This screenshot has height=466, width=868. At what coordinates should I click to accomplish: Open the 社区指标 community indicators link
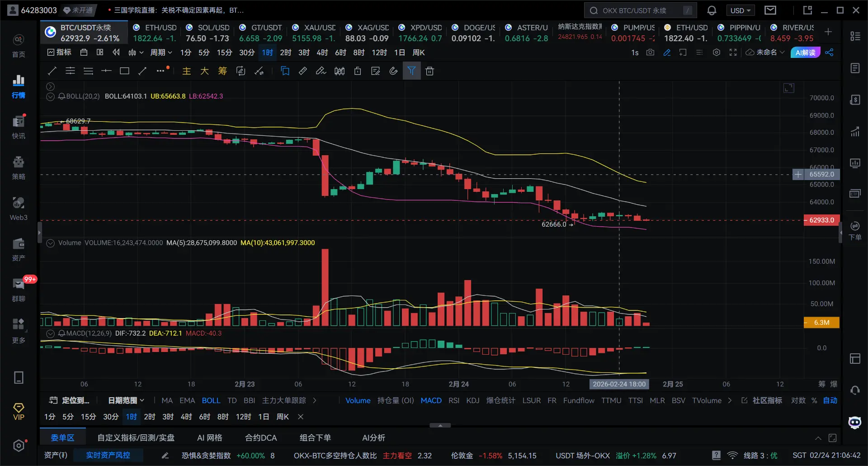(762, 400)
